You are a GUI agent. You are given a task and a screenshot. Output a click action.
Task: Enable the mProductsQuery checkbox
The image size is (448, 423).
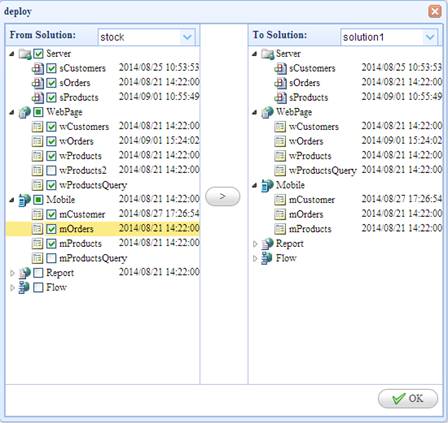pos(51,258)
